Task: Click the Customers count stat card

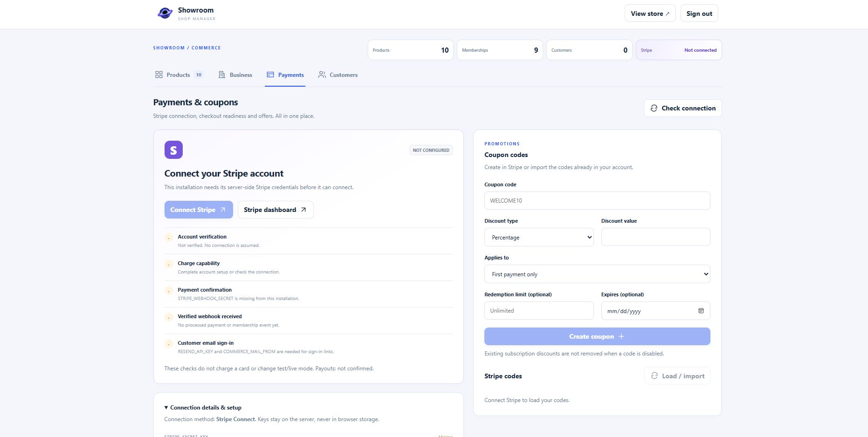Action: pyautogui.click(x=589, y=50)
